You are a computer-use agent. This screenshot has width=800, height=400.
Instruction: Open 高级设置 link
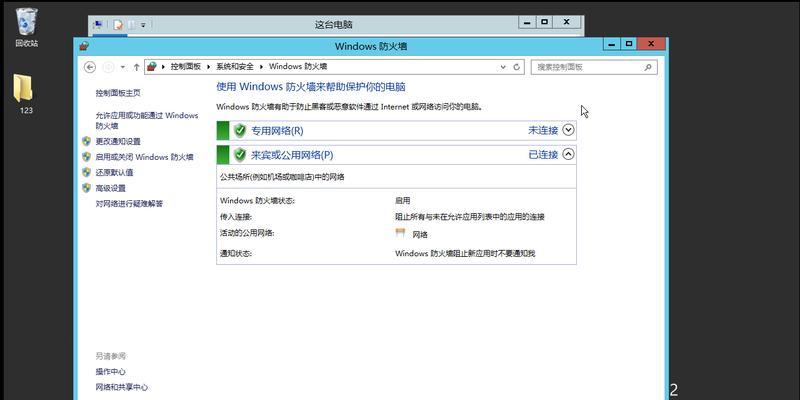tap(111, 188)
